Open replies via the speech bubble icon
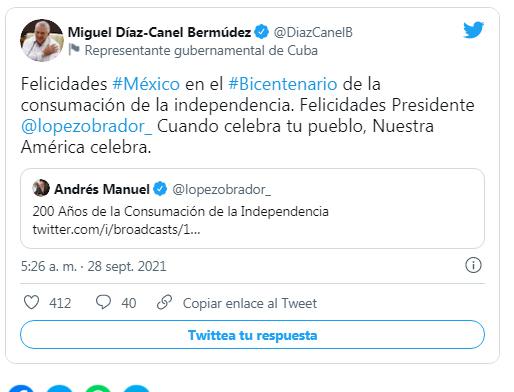This screenshot has width=514, height=392. tap(103, 302)
